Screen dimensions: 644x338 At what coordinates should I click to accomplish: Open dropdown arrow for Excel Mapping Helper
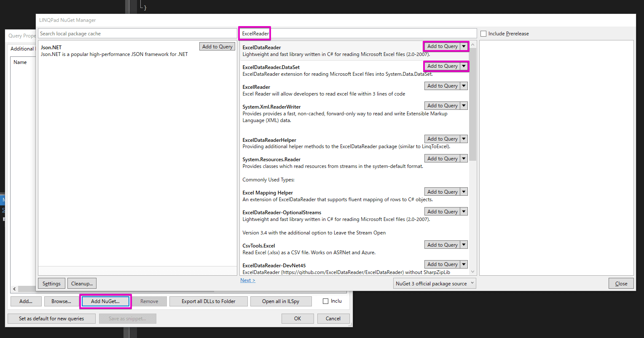coord(464,192)
